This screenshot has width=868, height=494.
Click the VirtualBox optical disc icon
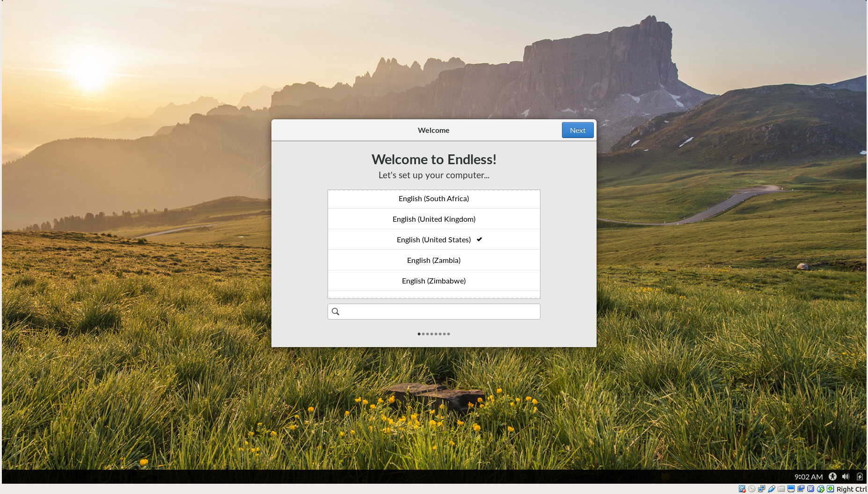751,489
